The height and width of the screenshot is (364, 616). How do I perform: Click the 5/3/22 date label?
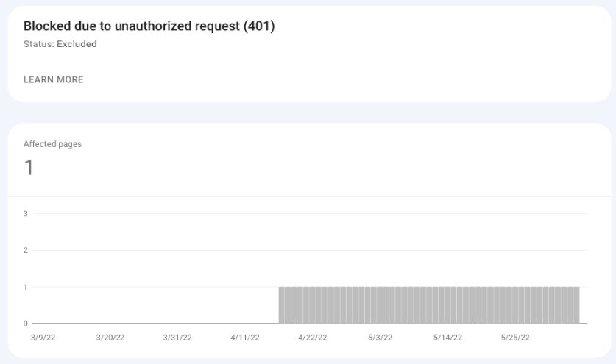coord(380,338)
